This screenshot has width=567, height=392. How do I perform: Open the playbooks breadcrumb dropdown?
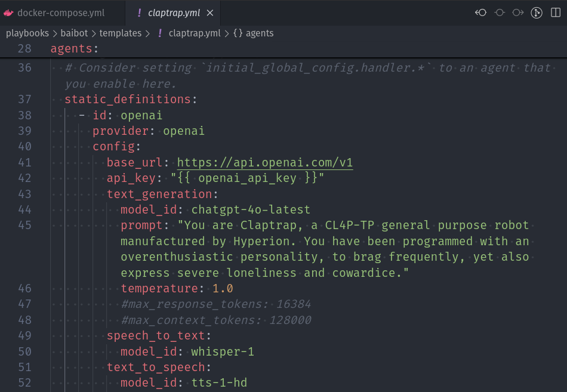[27, 33]
